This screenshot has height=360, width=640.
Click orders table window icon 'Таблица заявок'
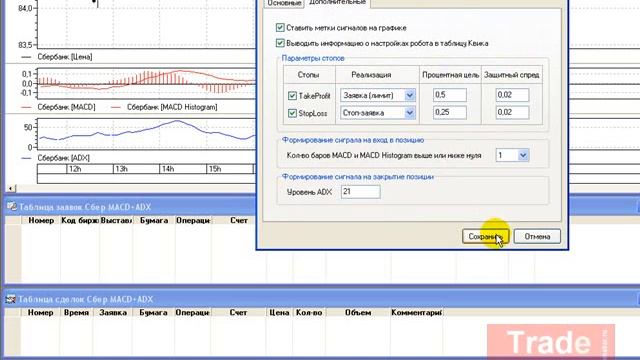(x=11, y=207)
